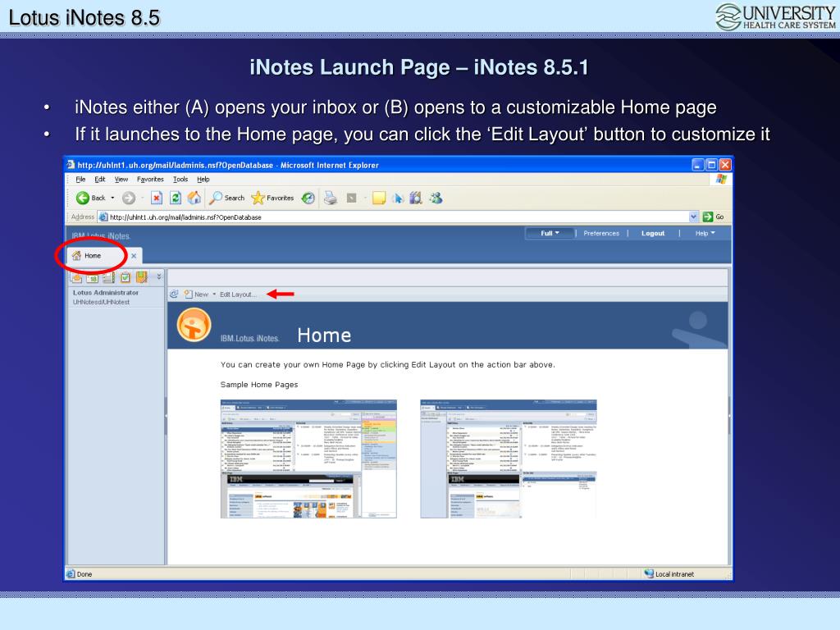The image size is (840, 630).
Task: Open the address bar URL dropdown
Action: (x=694, y=217)
